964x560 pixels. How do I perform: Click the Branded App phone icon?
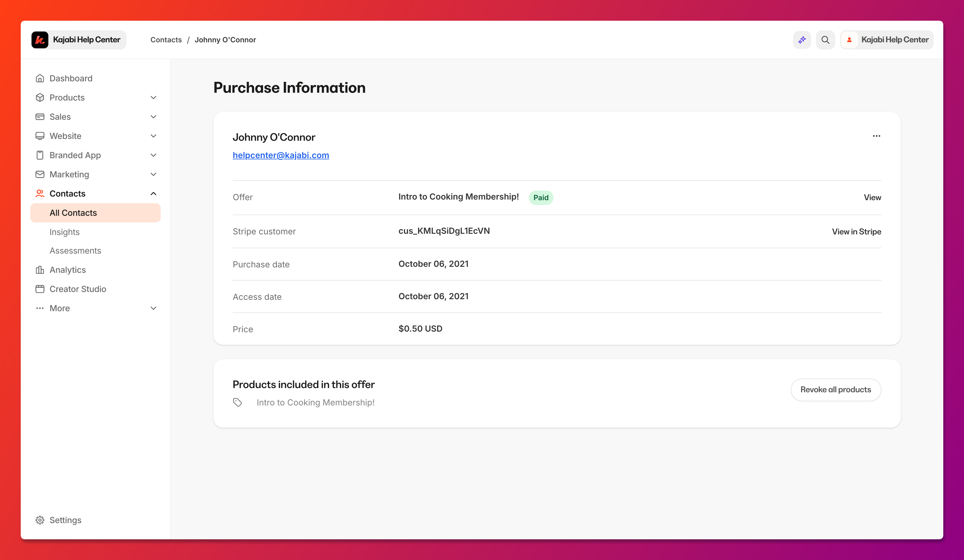click(x=40, y=155)
